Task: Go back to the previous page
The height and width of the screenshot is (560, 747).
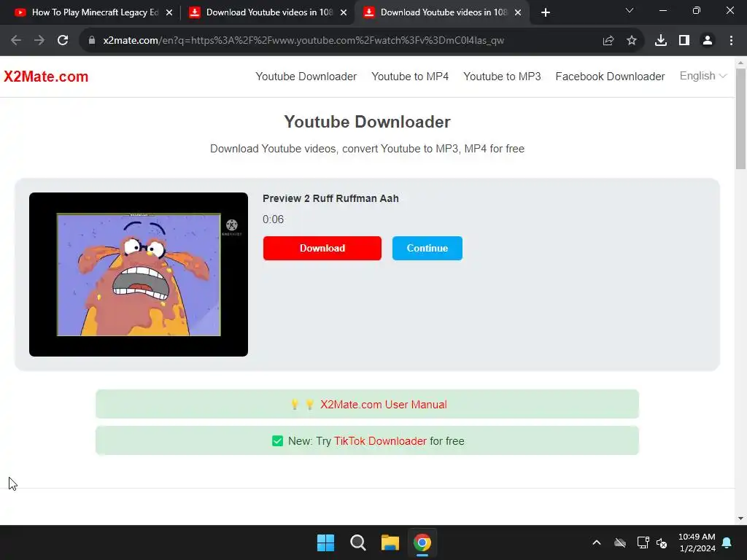Action: coord(16,41)
